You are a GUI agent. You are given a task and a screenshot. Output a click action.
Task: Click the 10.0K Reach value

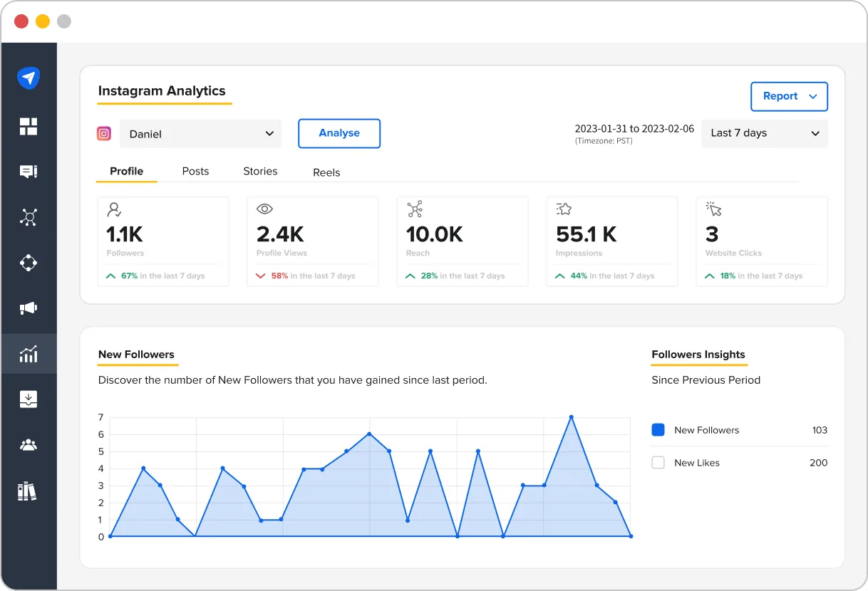[435, 234]
